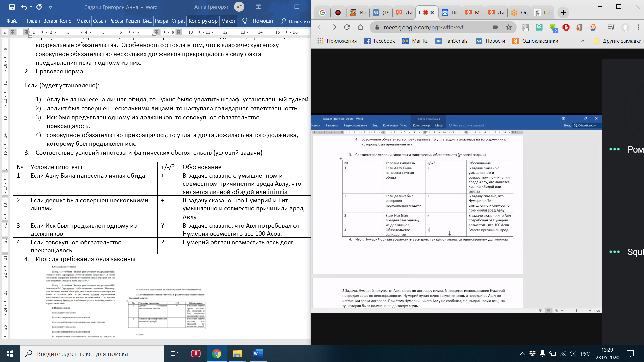Expand hidden bookmarks with the double chevron

[x=582, y=41]
